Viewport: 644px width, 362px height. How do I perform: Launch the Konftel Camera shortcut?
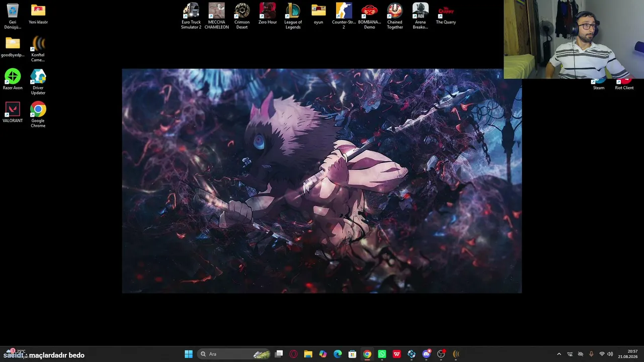tap(38, 49)
